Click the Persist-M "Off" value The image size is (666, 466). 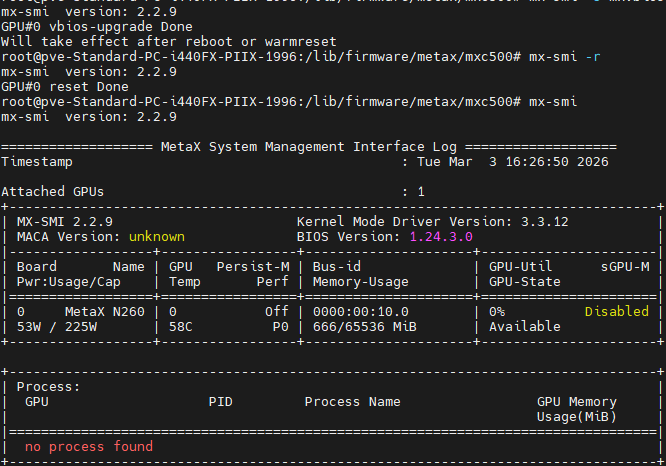tap(276, 312)
